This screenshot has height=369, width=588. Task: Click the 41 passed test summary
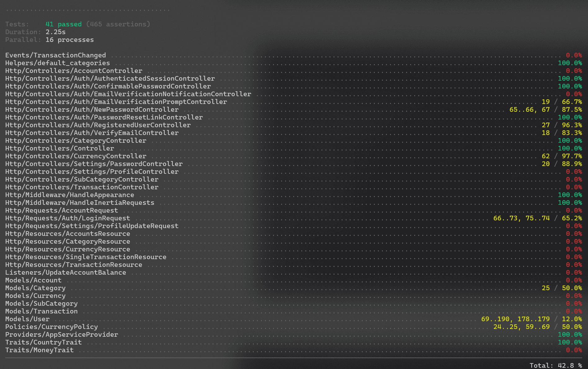[63, 24]
